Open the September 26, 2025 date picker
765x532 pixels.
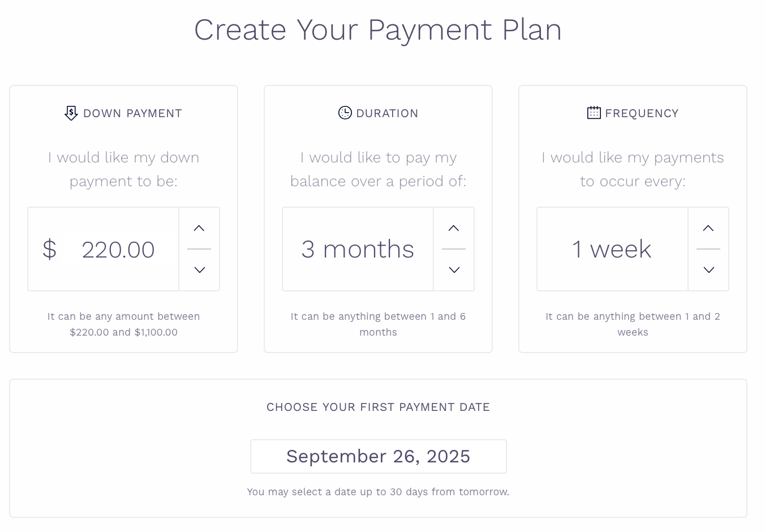click(378, 457)
